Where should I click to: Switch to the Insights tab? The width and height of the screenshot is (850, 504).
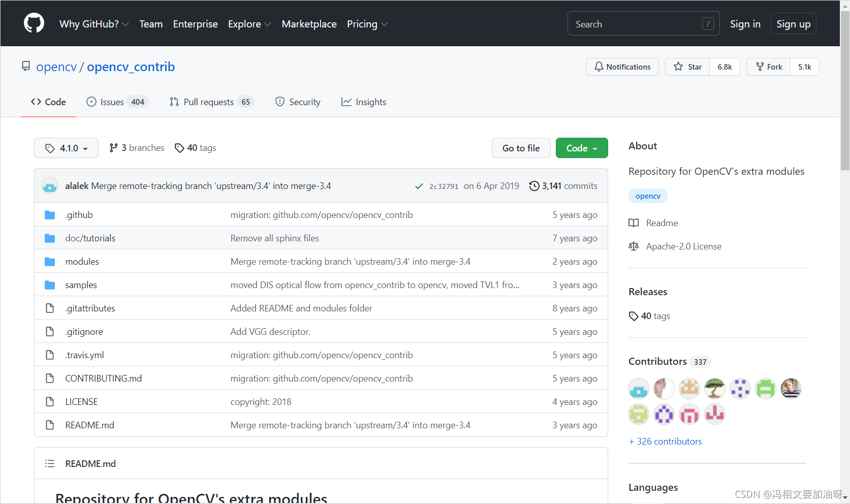364,102
